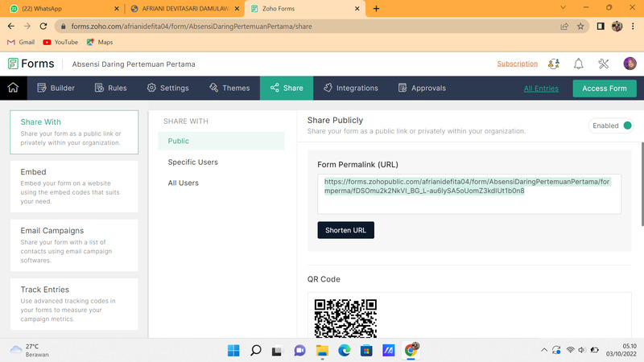Click the Form Permalink URL field
The image size is (644, 362).
click(469, 194)
